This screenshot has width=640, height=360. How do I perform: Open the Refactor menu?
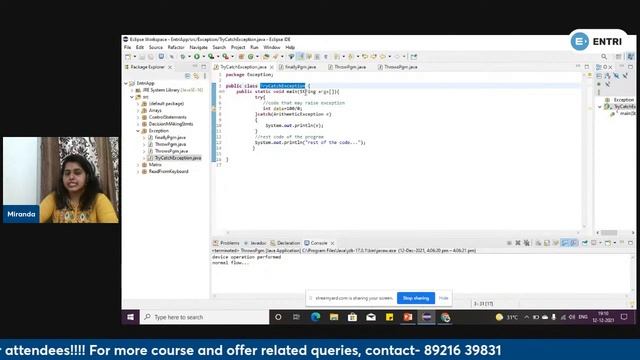[176, 47]
